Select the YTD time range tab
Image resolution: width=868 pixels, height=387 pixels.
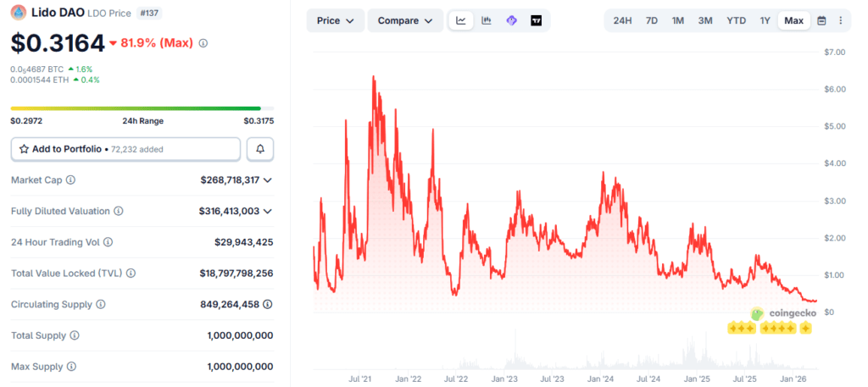pyautogui.click(x=737, y=20)
